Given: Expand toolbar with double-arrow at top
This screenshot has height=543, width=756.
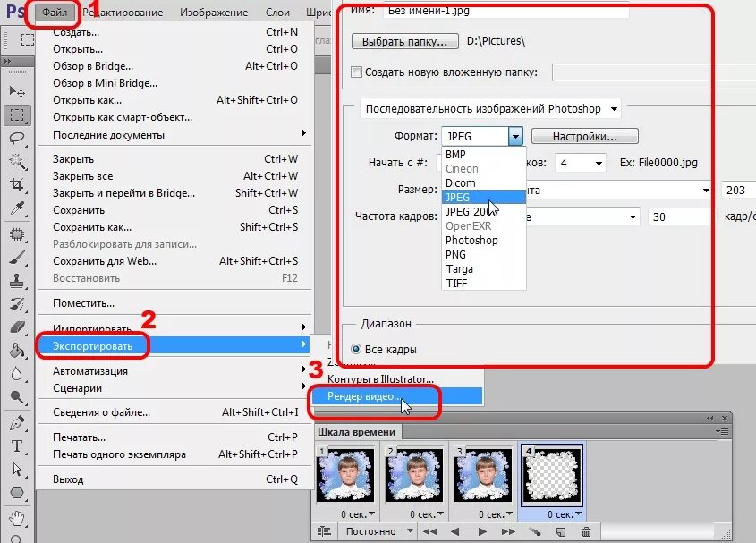Looking at the screenshot, I should (x=7, y=61).
